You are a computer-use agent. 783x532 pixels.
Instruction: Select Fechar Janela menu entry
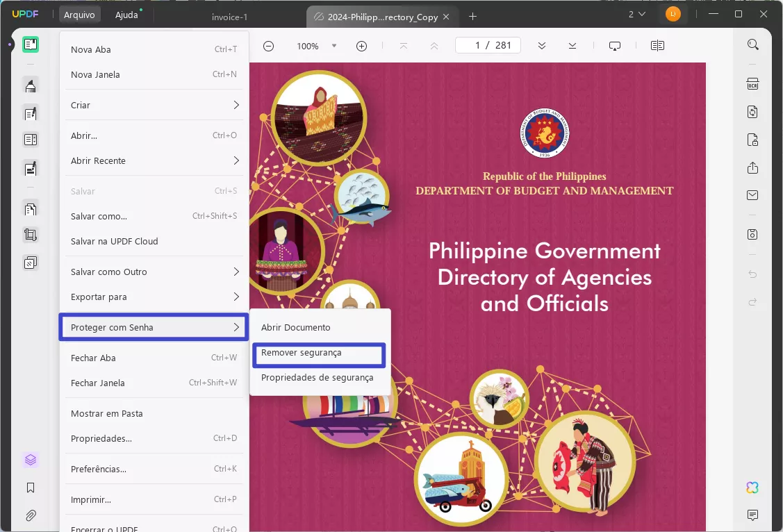tap(154, 383)
